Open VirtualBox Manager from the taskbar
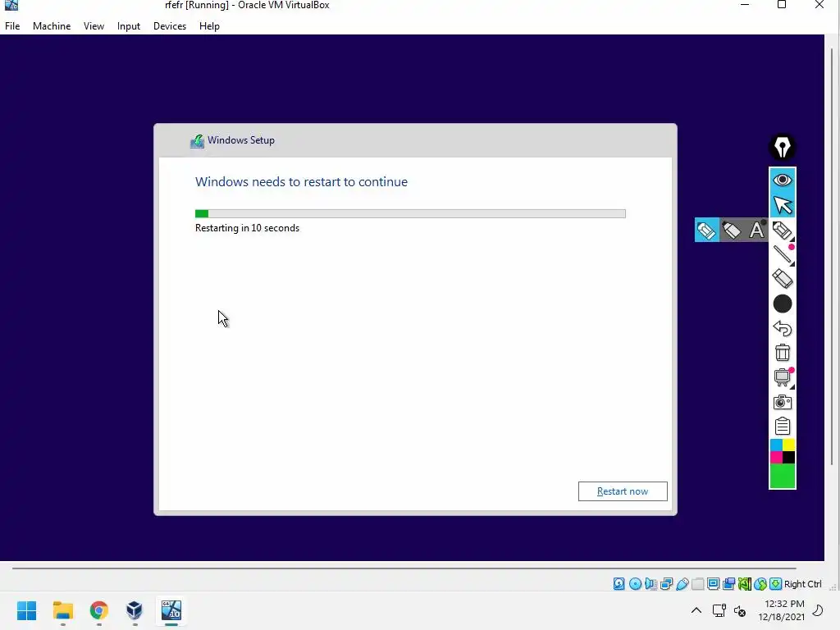 135,610
